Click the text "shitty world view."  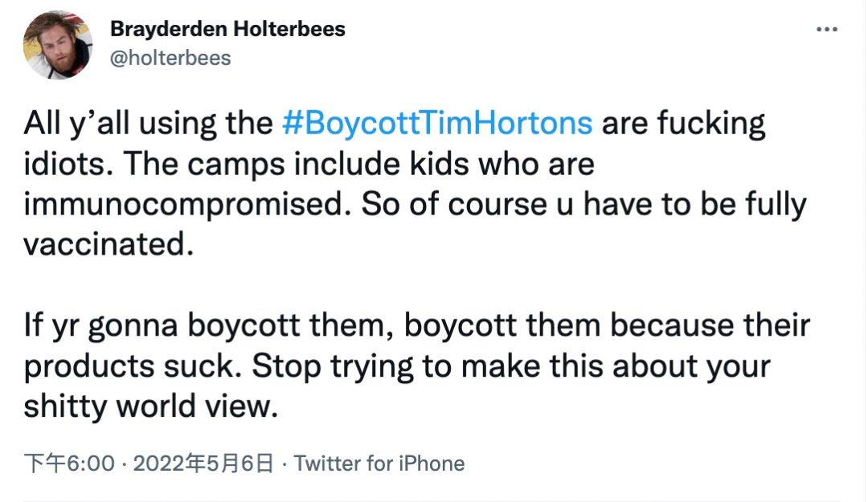pyautogui.click(x=150, y=406)
